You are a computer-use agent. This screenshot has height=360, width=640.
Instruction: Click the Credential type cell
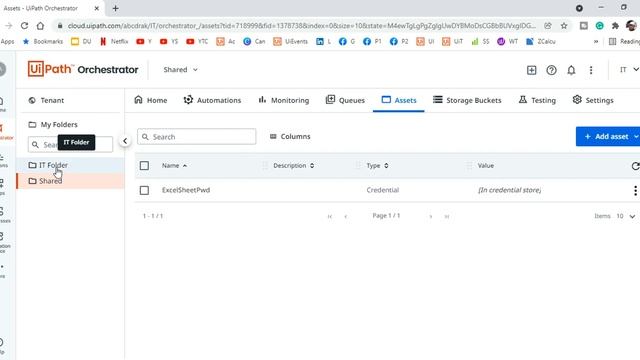382,190
